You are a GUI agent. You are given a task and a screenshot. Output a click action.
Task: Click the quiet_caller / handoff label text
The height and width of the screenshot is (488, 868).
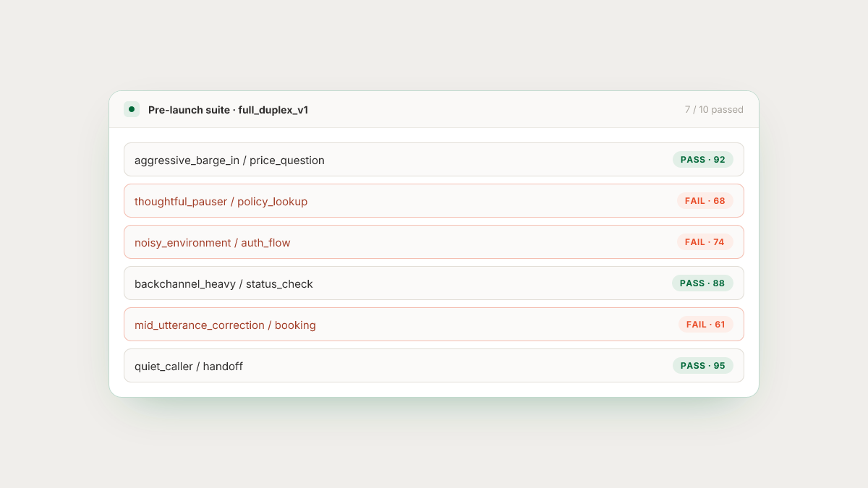click(189, 367)
